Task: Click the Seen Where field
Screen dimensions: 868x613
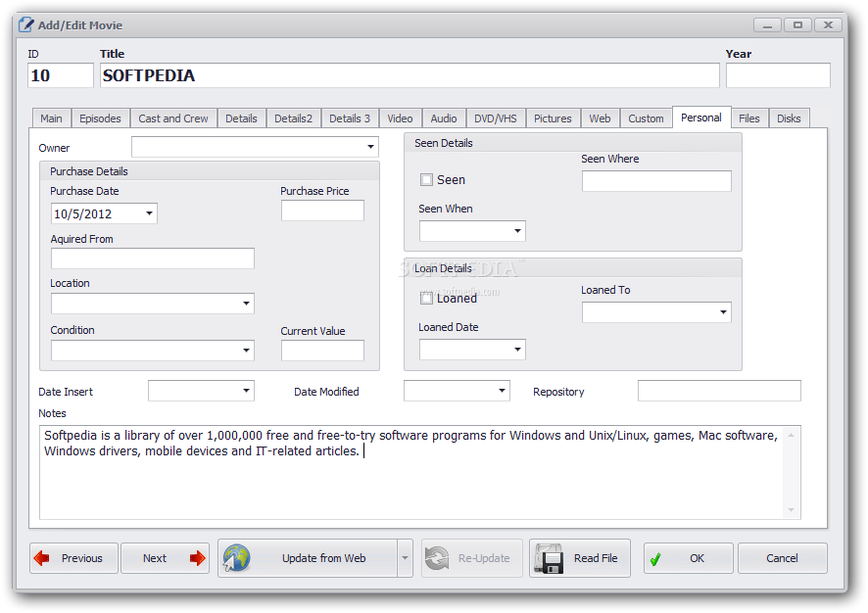Action: 656,181
